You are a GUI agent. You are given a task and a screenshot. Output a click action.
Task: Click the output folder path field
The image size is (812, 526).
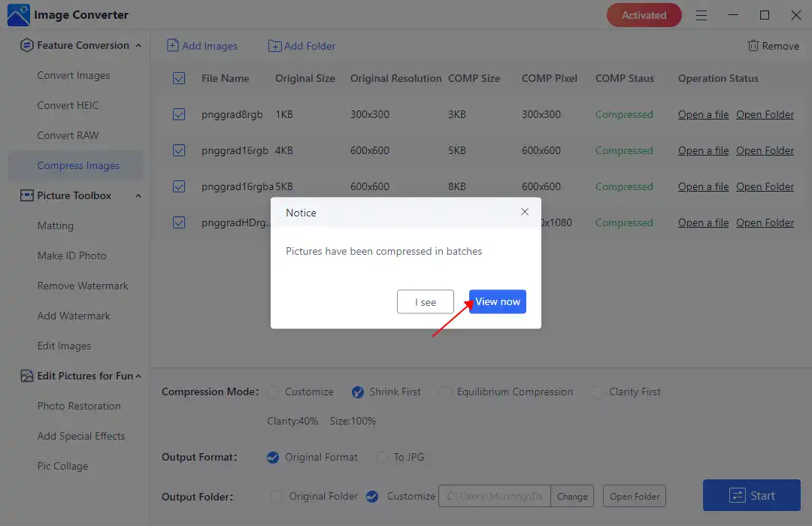tap(495, 497)
